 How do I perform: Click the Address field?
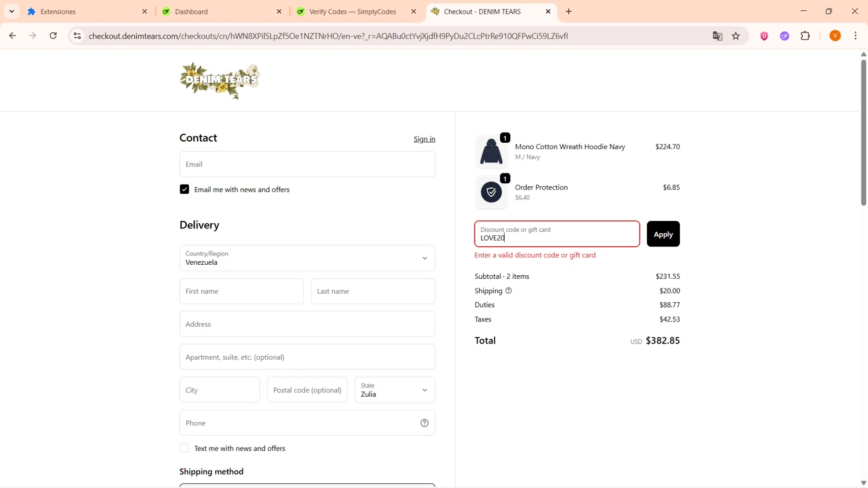(307, 324)
